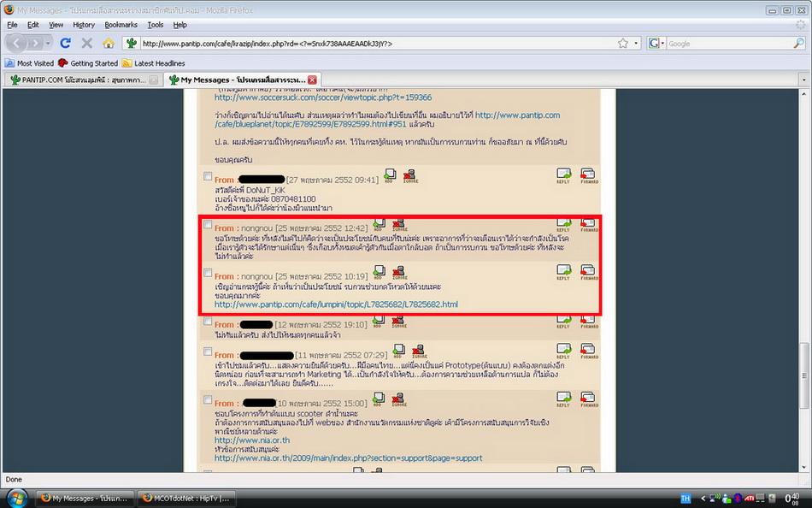Switch to the PANTIP.COM tab

83,80
